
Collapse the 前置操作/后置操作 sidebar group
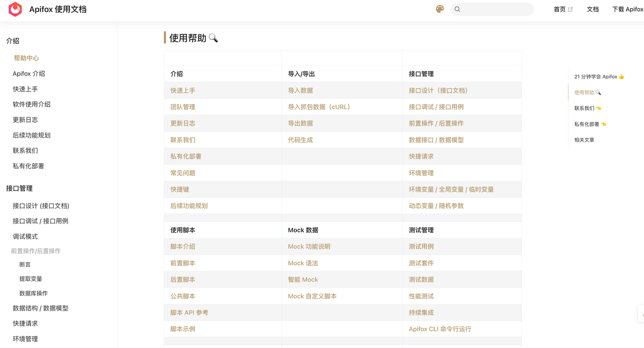[x=36, y=251]
